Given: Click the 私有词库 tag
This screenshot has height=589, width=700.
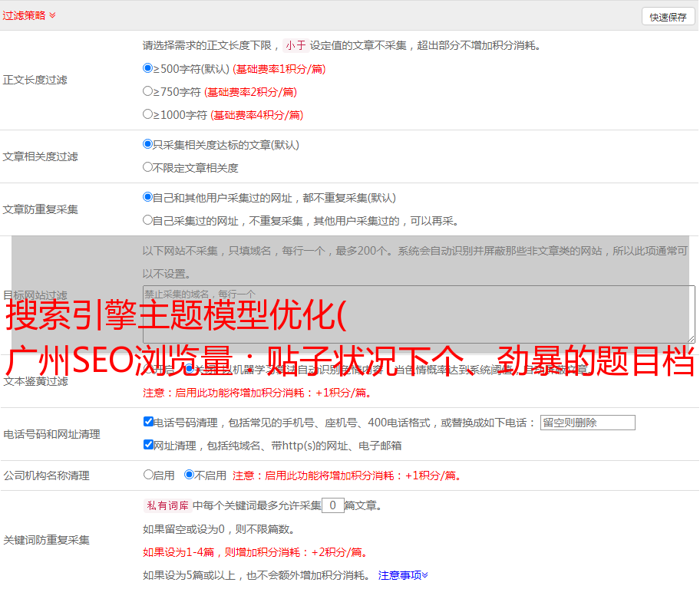Looking at the screenshot, I should click(x=168, y=505).
